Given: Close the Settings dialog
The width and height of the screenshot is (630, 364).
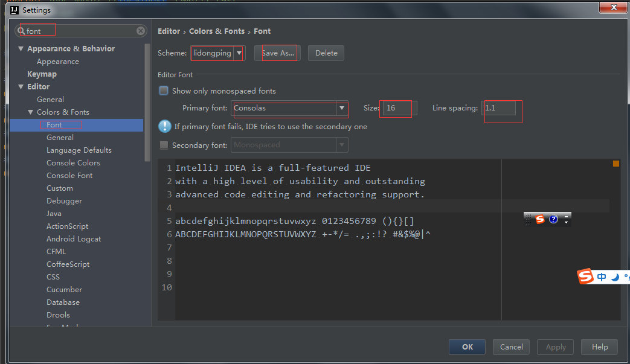Looking at the screenshot, I should pos(613,7).
